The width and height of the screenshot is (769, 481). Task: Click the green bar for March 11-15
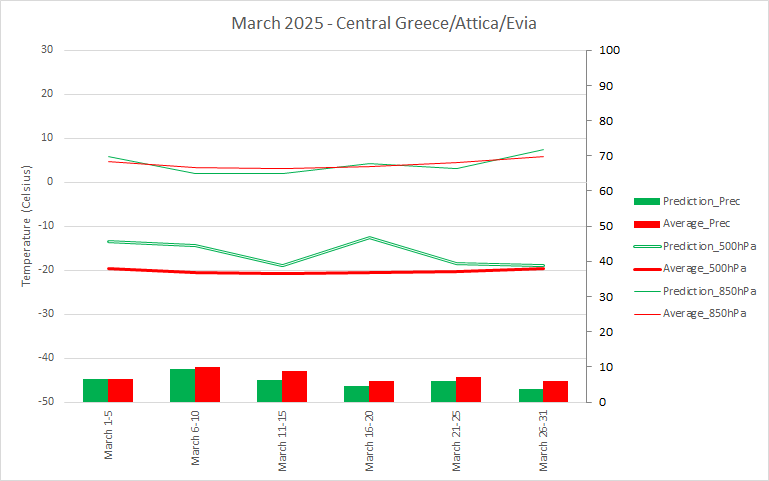pos(269,391)
